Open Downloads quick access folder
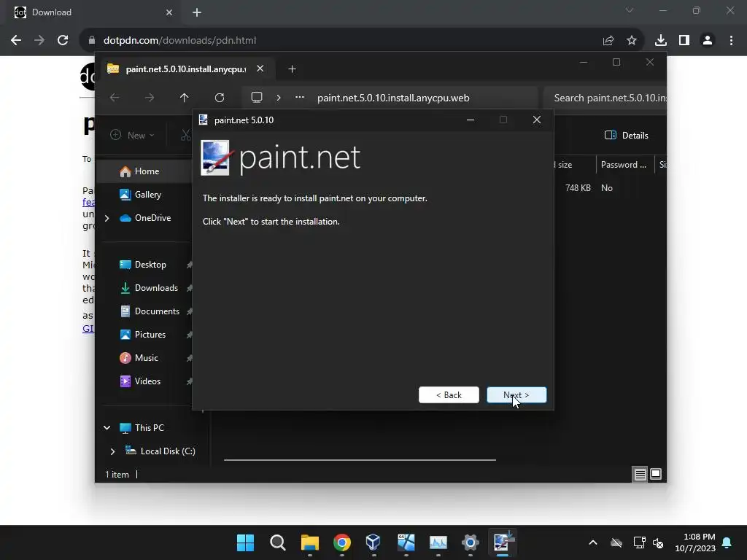Screen dimensions: 747x560 click(156, 287)
